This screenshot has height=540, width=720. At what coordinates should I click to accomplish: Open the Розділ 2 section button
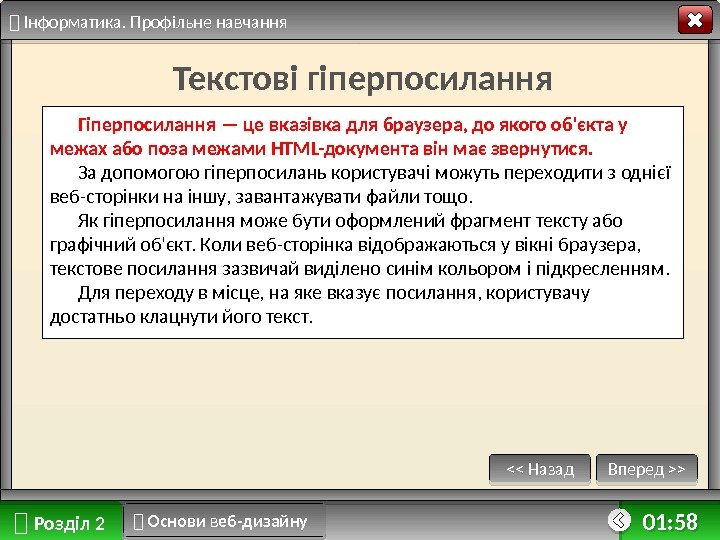coord(61,522)
